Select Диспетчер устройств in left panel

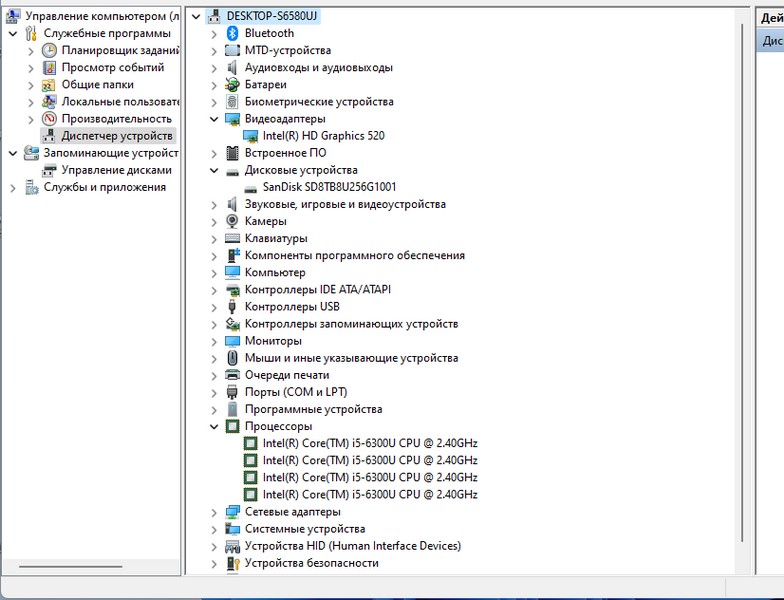[x=117, y=135]
